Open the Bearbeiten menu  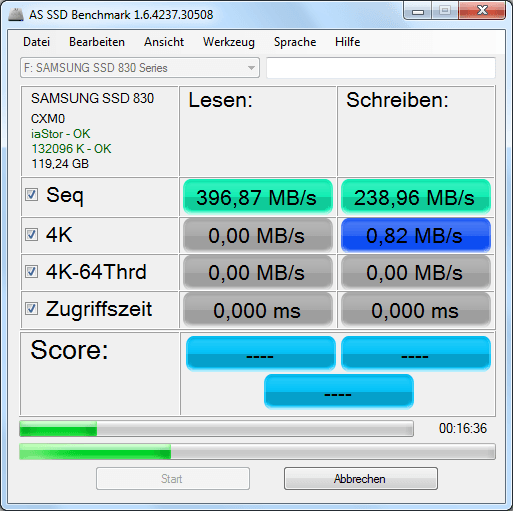[97, 42]
